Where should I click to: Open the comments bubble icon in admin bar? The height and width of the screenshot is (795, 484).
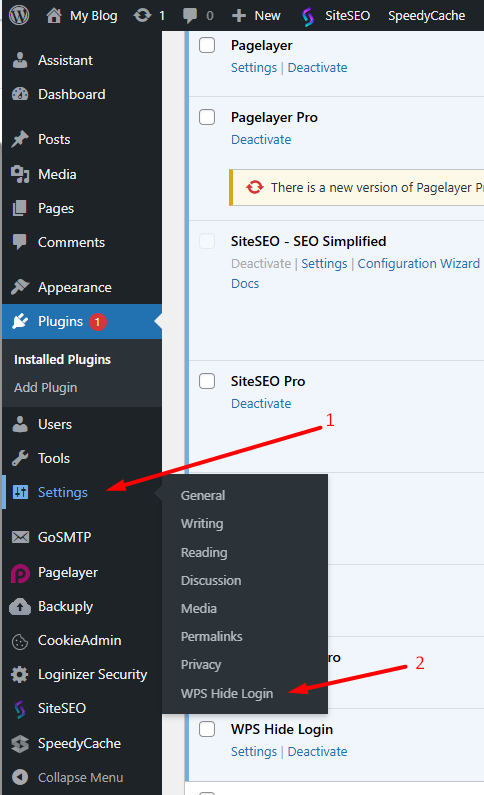190,16
